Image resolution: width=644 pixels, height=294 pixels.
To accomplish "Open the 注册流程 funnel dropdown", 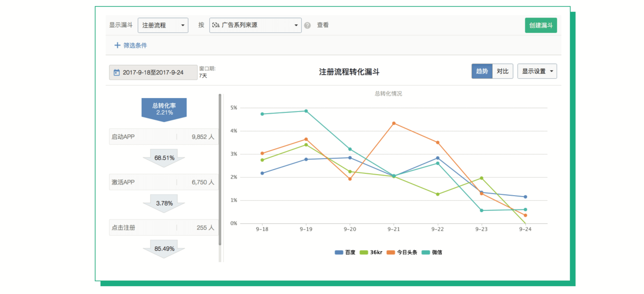I will click(x=163, y=25).
